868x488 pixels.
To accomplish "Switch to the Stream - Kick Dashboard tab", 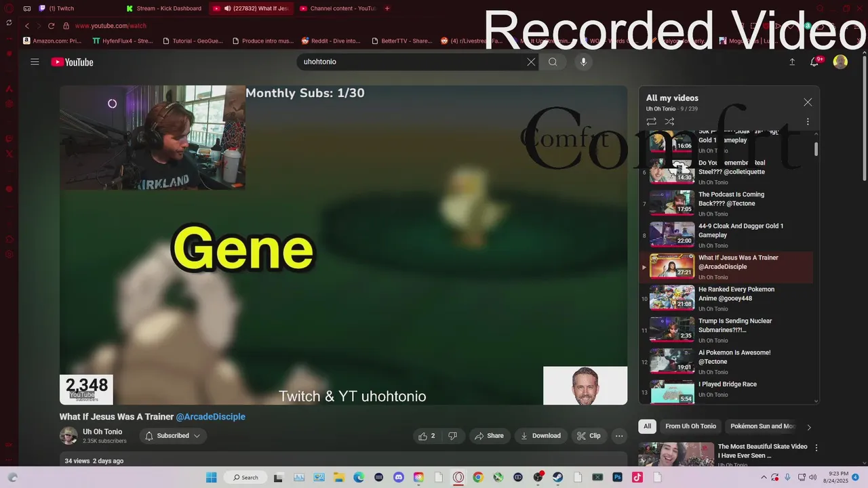I will click(164, 8).
